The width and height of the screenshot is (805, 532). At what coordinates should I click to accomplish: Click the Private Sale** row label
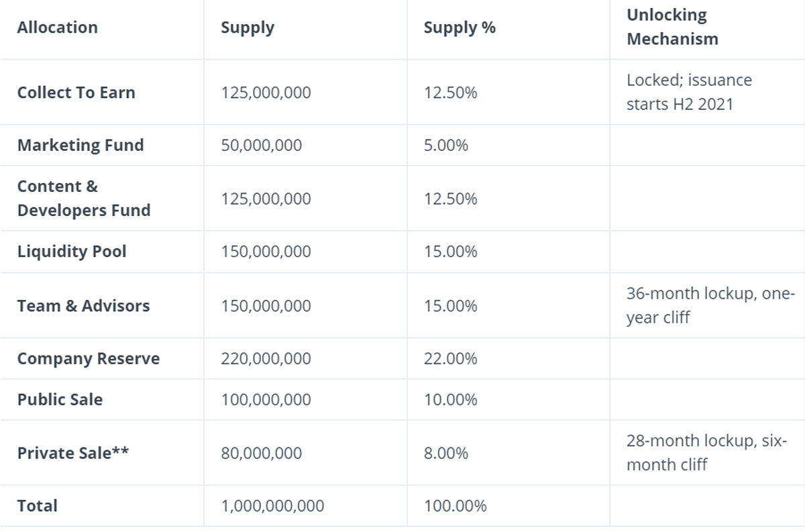(73, 453)
